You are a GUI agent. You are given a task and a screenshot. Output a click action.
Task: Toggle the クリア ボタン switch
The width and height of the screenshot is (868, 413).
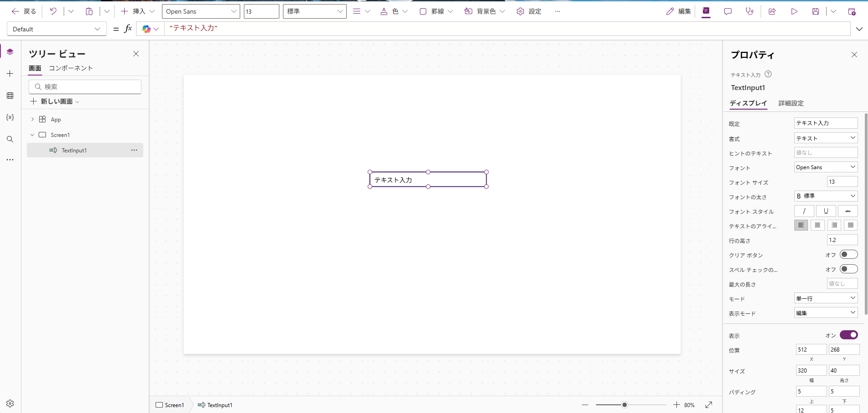pos(848,255)
